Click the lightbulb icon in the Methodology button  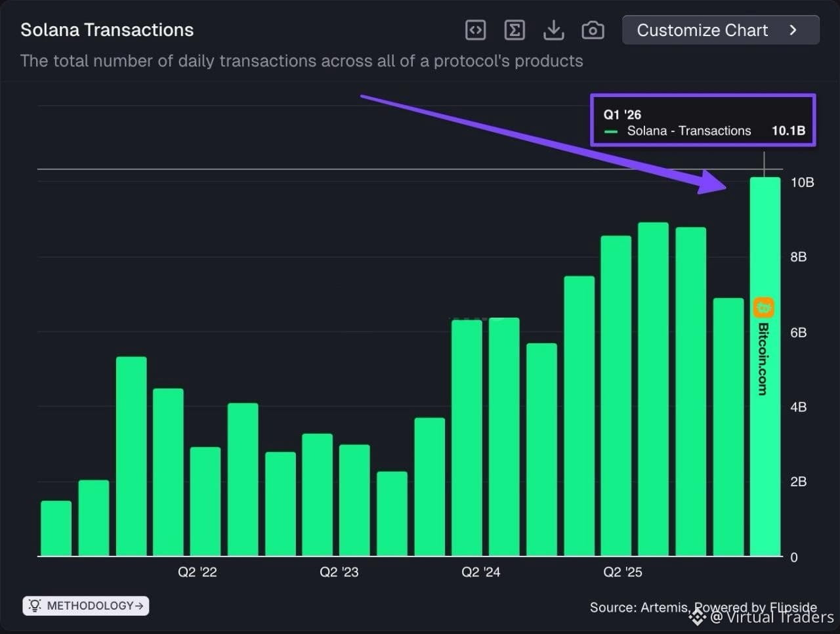(35, 606)
